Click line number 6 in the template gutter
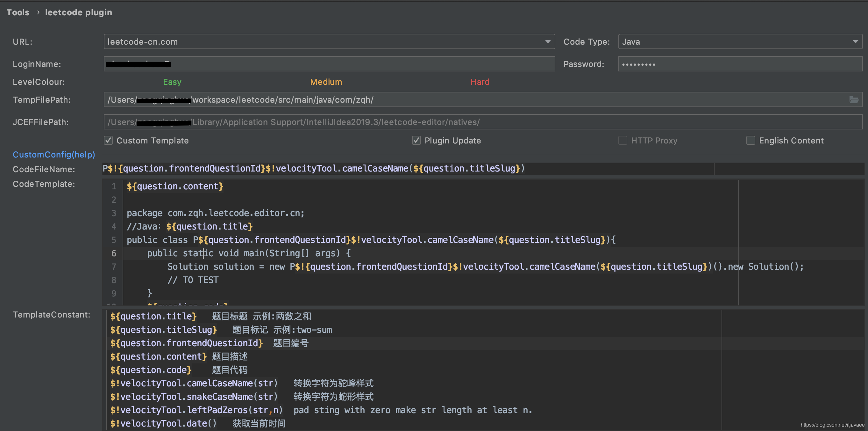Viewport: 868px width, 431px height. (114, 253)
